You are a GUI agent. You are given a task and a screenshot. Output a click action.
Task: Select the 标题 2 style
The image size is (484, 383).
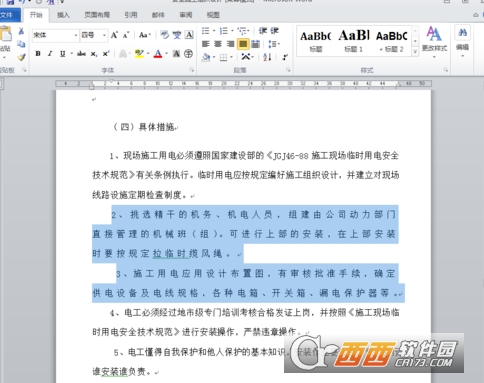click(x=392, y=41)
